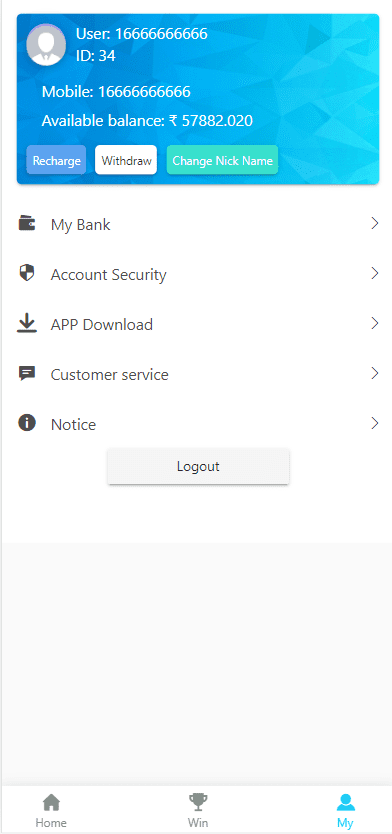Open the Customer service menu entry

click(198, 374)
